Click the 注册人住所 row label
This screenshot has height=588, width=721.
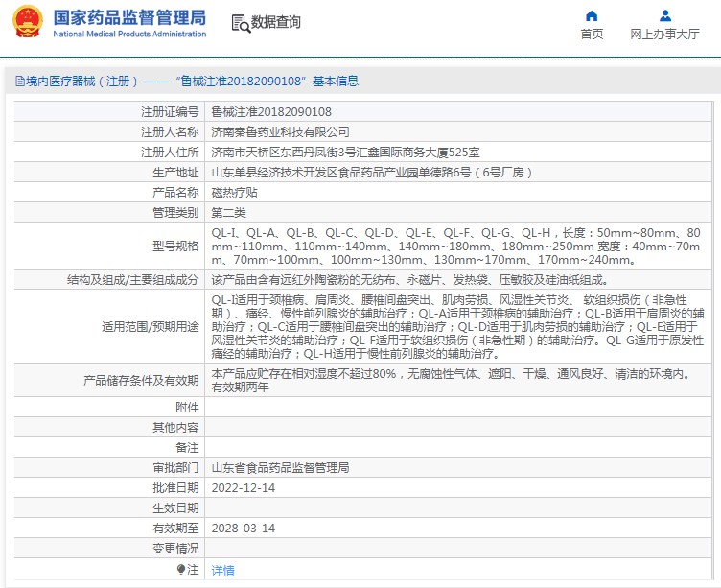(170, 153)
